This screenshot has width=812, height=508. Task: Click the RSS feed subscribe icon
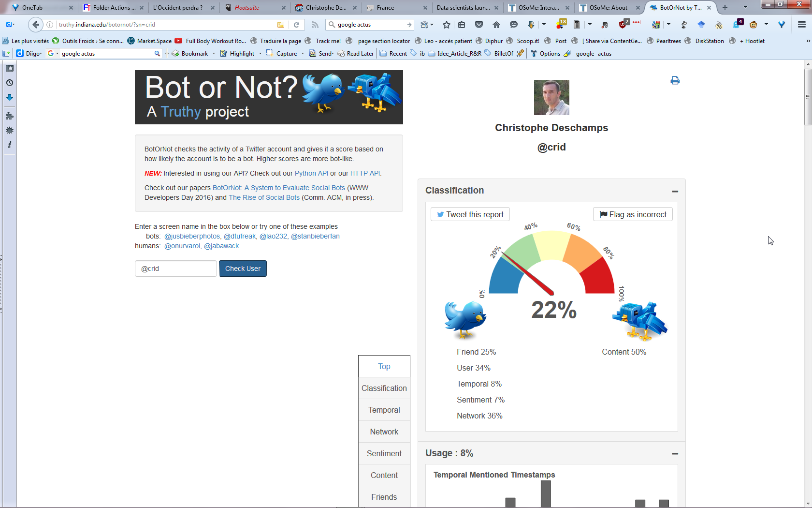coord(315,25)
